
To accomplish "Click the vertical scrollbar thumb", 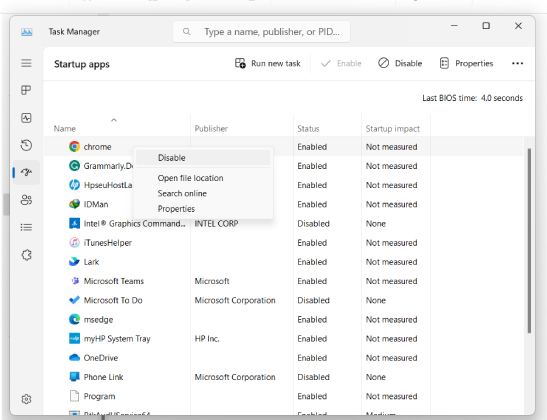I will click(x=529, y=241).
